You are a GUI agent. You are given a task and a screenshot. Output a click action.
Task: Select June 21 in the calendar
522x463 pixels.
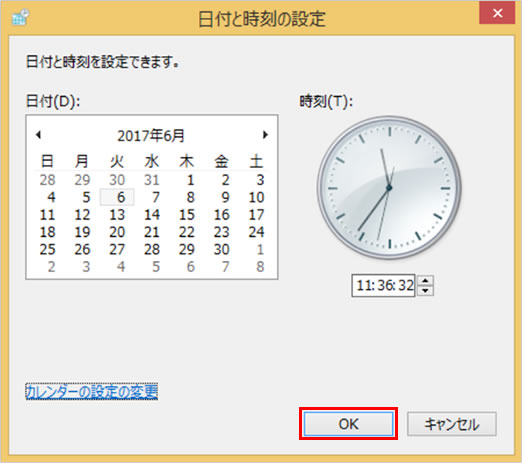click(152, 232)
